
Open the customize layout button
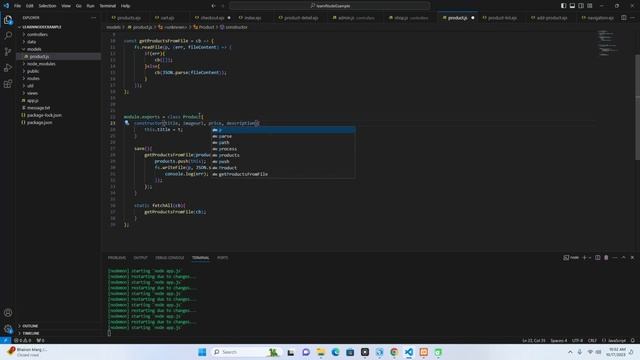pyautogui.click(x=590, y=6)
